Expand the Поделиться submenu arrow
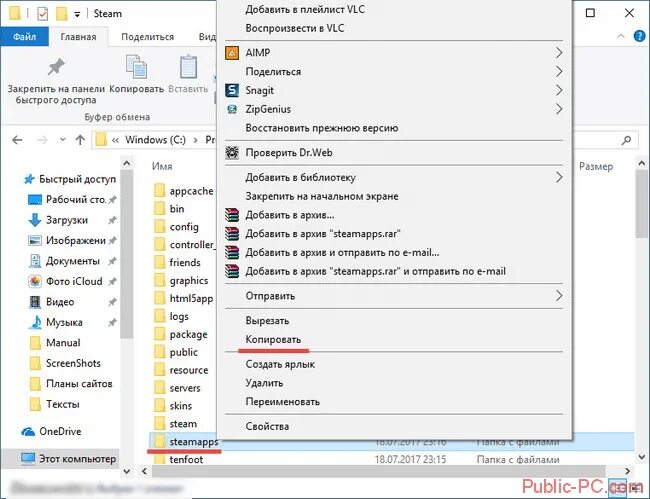650x499 pixels. click(x=559, y=71)
